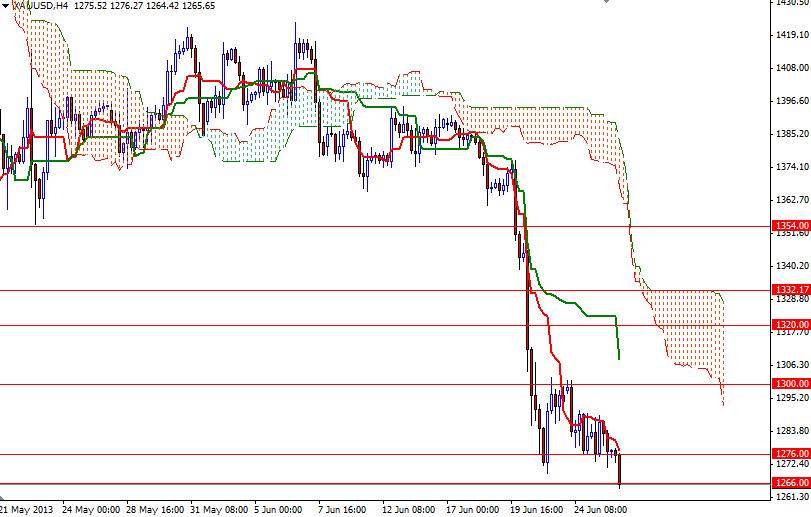Select the 1354.00 horizontal line price label
811x517 pixels.
(791, 227)
